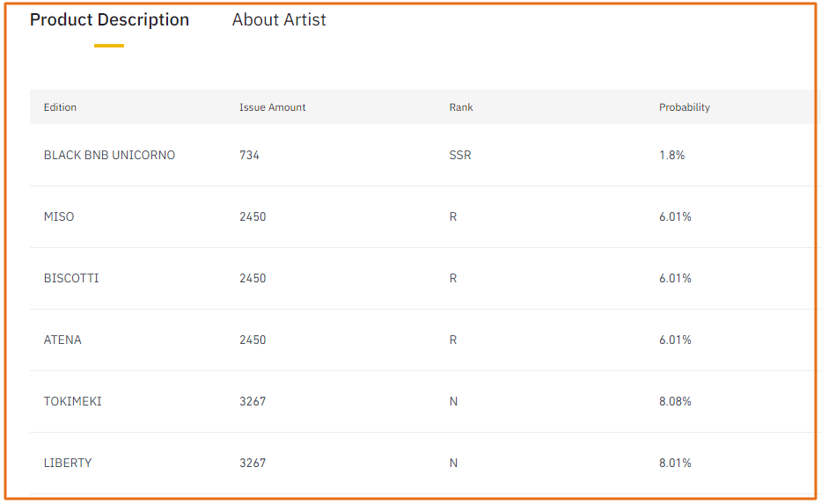Image resolution: width=821 pixels, height=504 pixels.
Task: Click the SSR rank value
Action: click(460, 156)
